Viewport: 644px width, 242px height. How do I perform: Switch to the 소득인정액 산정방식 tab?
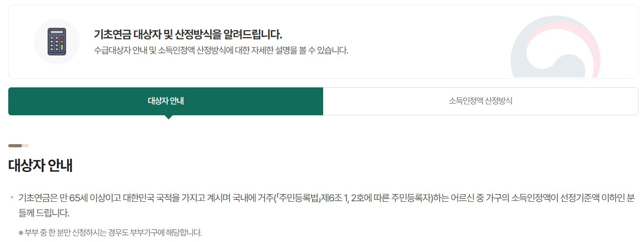(x=481, y=101)
